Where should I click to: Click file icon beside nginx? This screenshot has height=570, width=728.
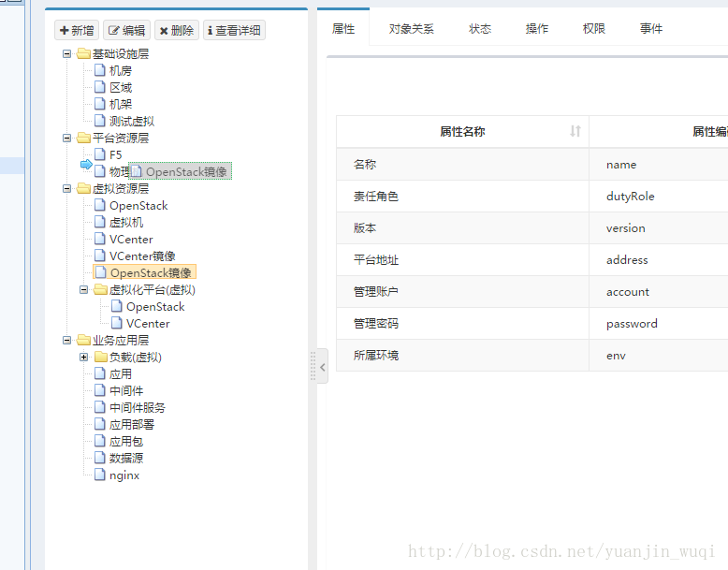[100, 475]
